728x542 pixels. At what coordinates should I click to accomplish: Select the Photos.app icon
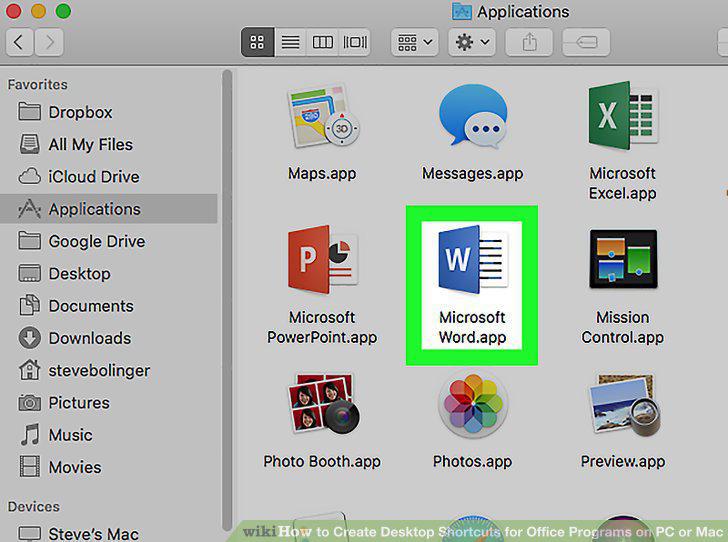[473, 404]
